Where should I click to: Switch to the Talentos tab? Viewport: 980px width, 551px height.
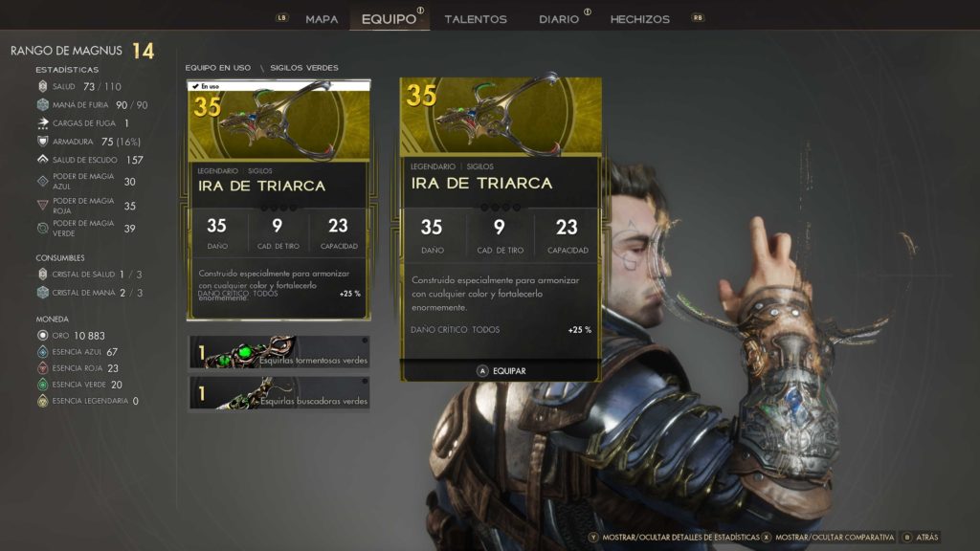click(476, 19)
